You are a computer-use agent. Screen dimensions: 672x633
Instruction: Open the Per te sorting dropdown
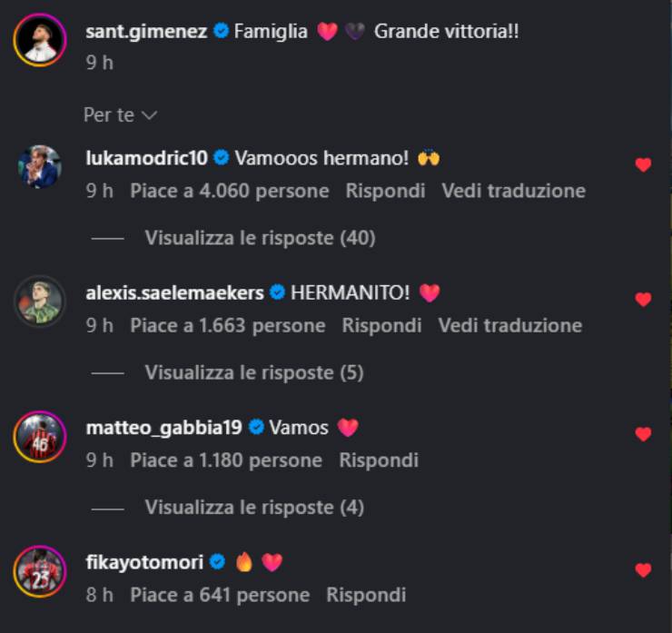coord(121,114)
